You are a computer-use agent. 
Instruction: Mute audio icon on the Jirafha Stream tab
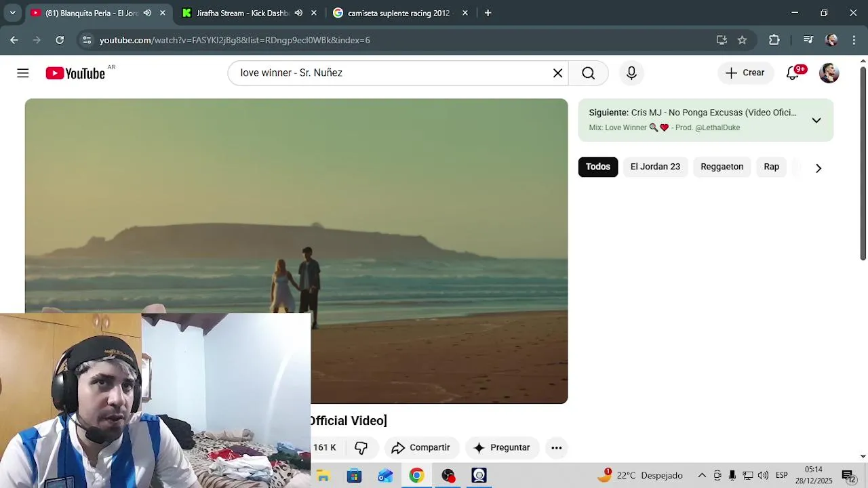(298, 13)
